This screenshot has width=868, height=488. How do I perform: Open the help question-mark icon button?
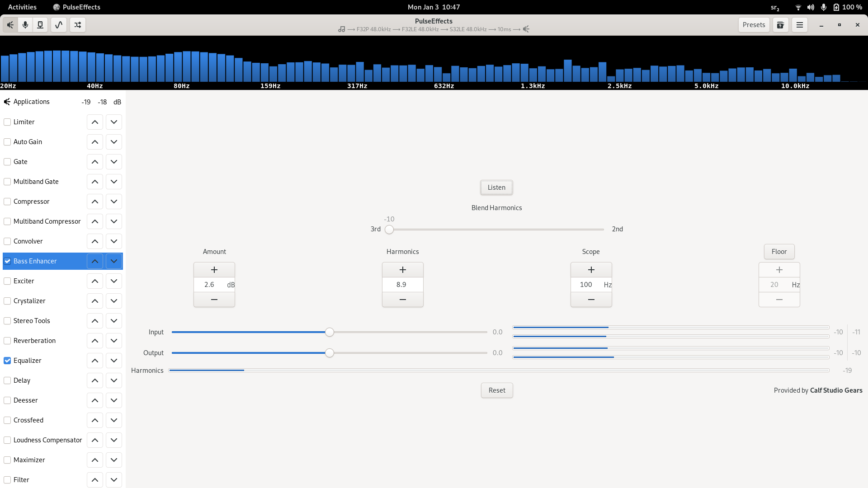pos(780,25)
